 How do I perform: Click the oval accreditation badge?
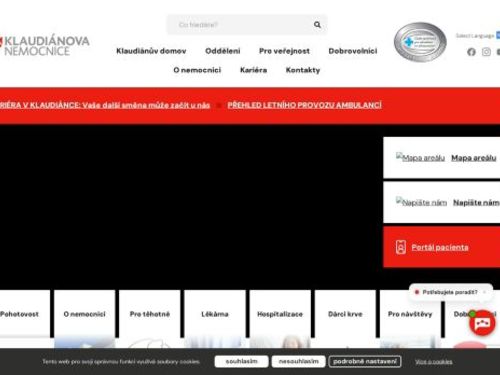pyautogui.click(x=420, y=42)
